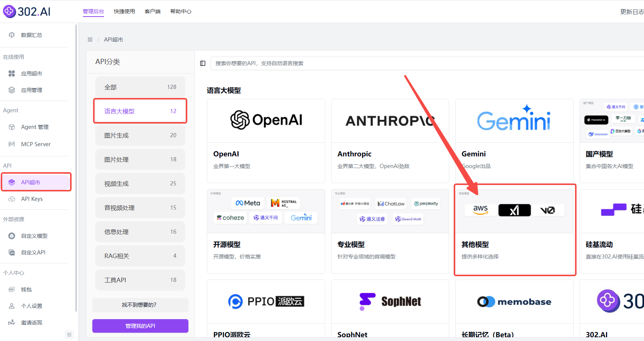Image resolution: width=644 pixels, height=341 pixels.
Task: Select 信息处理 category
Action: 140,232
